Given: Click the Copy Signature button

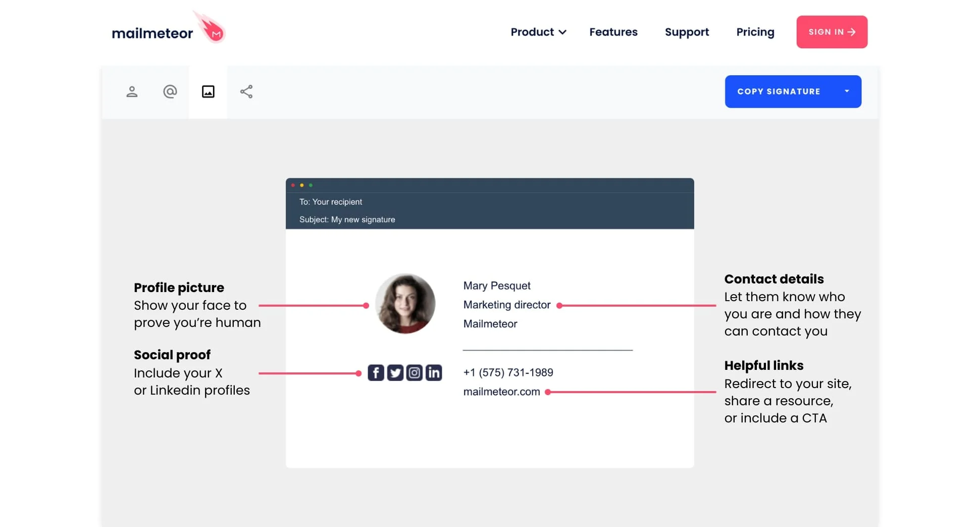Looking at the screenshot, I should pos(793,91).
